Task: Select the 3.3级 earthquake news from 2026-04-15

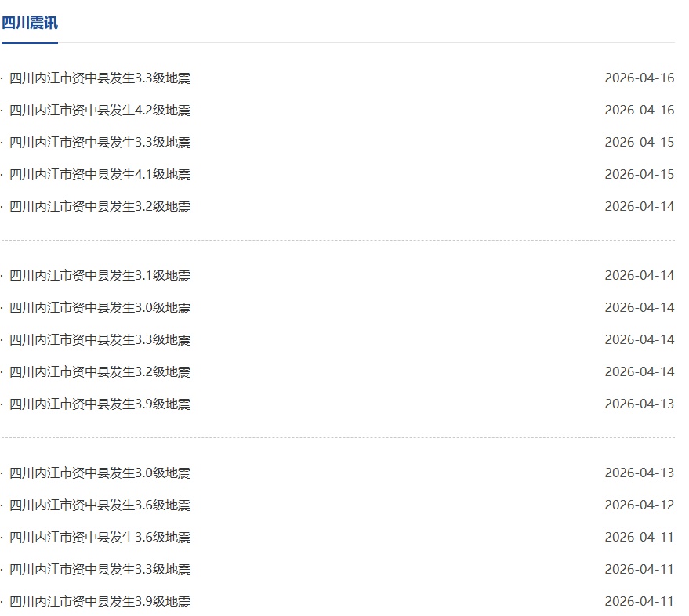Action: point(100,143)
